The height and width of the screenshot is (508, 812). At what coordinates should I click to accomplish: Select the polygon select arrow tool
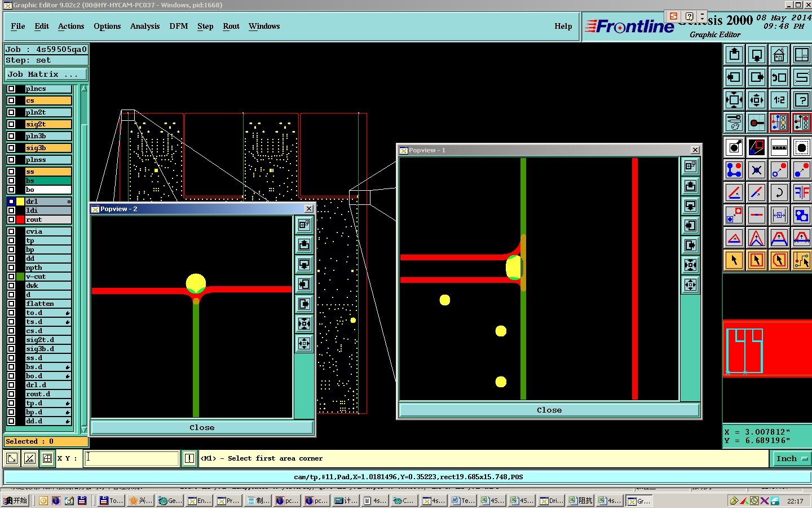pos(779,260)
